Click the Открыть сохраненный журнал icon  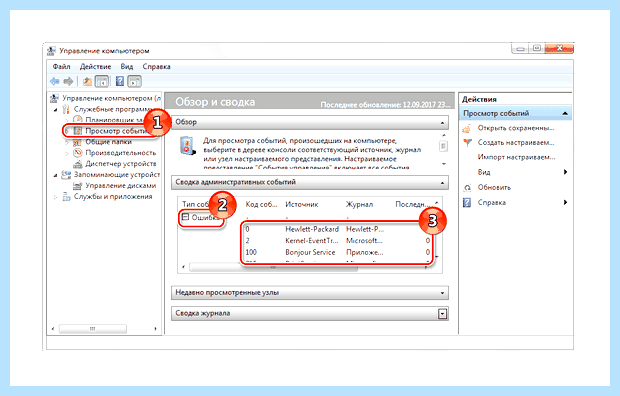[x=467, y=129]
